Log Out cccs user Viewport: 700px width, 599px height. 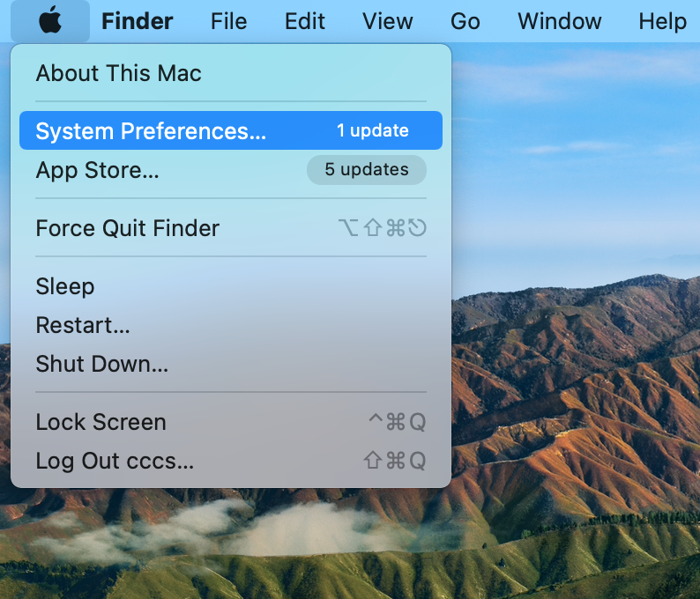click(x=114, y=461)
